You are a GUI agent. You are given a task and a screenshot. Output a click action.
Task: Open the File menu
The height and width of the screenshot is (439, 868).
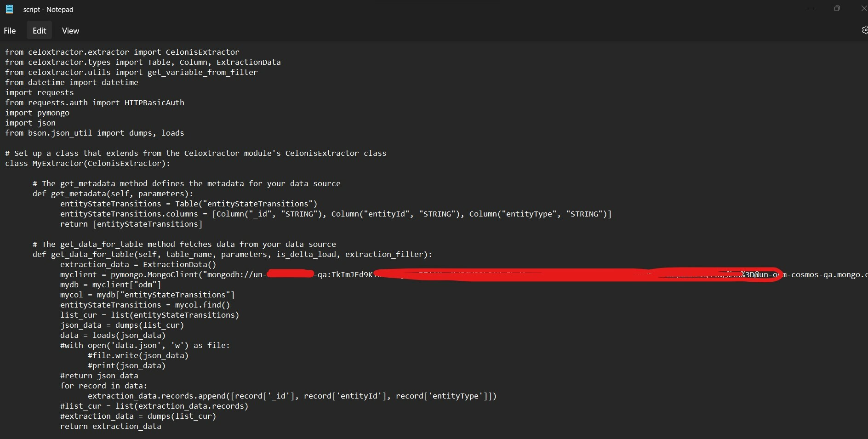[10, 31]
